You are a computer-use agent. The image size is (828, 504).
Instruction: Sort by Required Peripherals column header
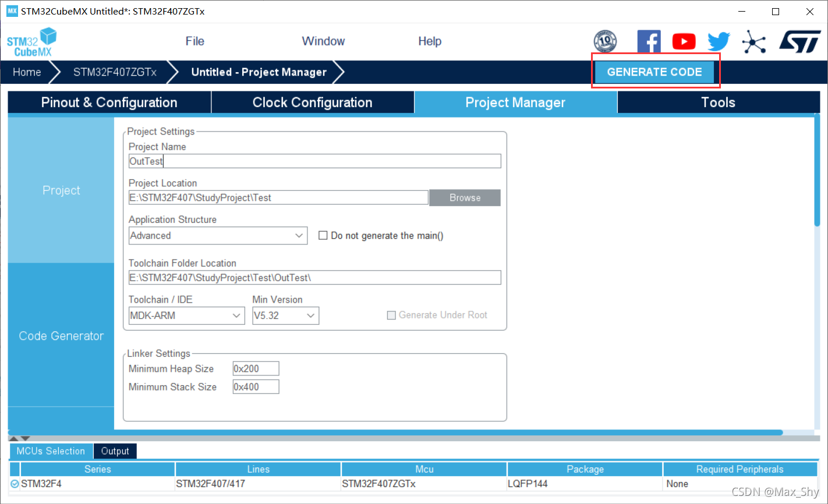(740, 469)
